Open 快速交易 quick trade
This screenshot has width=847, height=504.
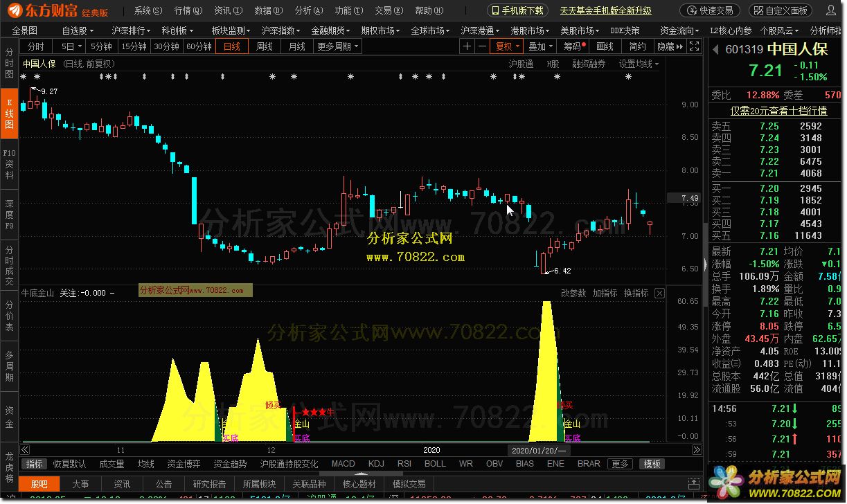click(710, 10)
